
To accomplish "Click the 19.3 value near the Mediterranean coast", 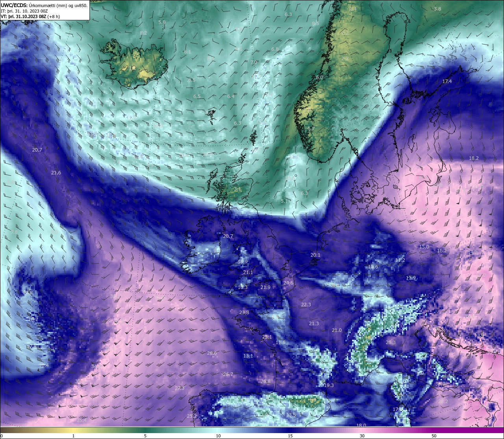I will click(329, 385).
